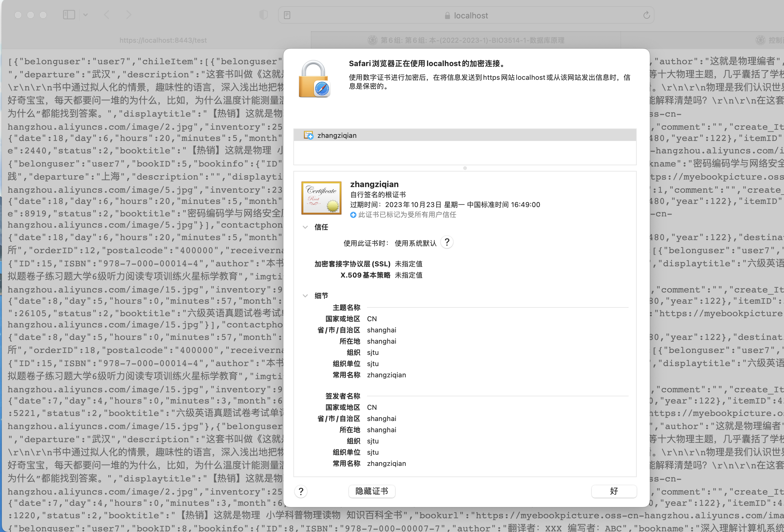Viewport: 784px width, 532px height.
Task: Click the small certificate icon beside zhangziqian
Action: pyautogui.click(x=308, y=135)
